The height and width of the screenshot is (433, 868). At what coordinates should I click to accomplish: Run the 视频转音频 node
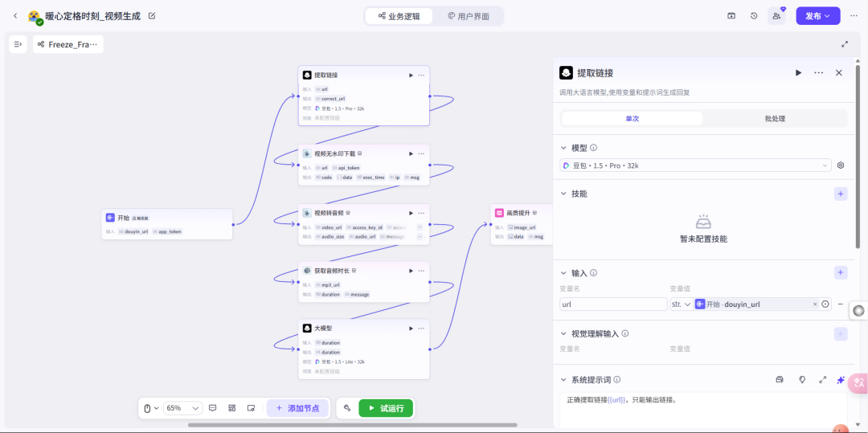(x=411, y=213)
